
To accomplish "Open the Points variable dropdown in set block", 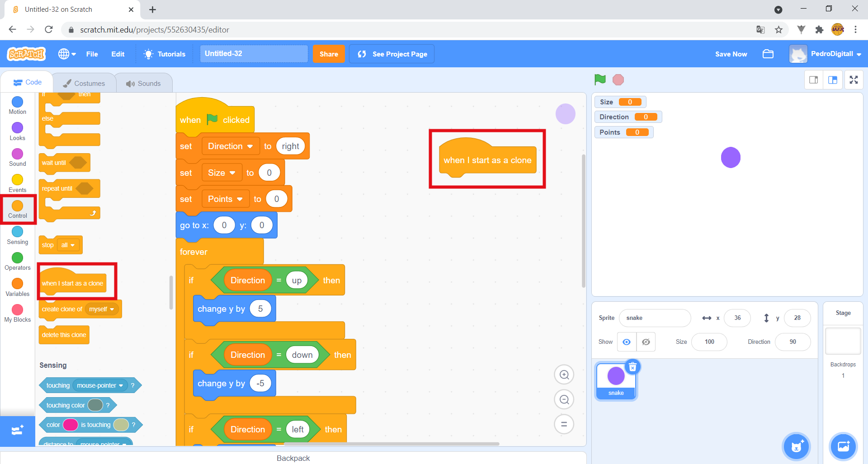I will [225, 199].
